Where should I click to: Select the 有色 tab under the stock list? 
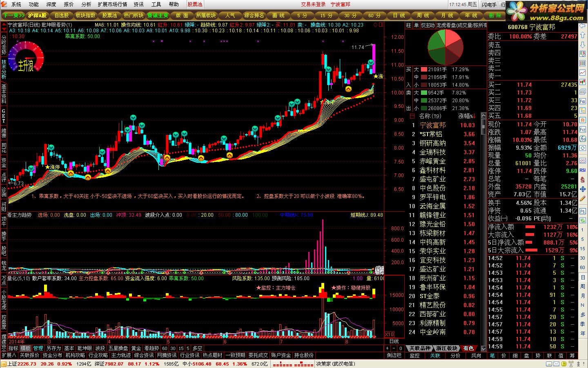[x=468, y=348]
